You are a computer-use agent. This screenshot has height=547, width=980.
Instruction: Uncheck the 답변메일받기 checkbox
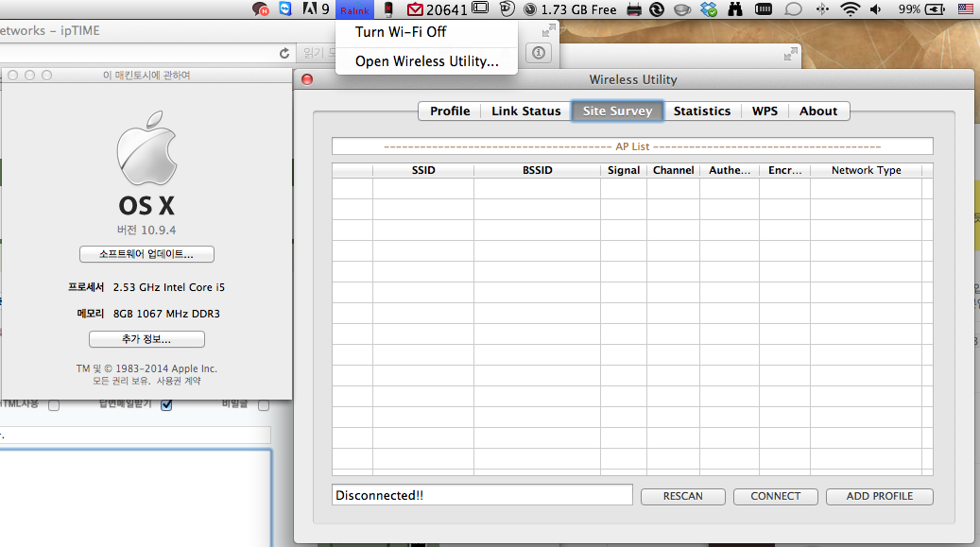[166, 404]
